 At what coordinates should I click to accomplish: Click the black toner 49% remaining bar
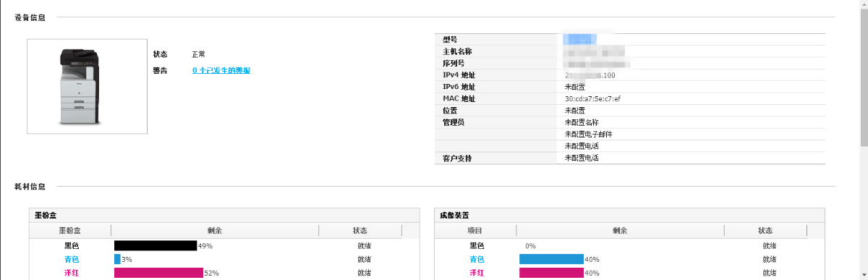click(x=156, y=246)
